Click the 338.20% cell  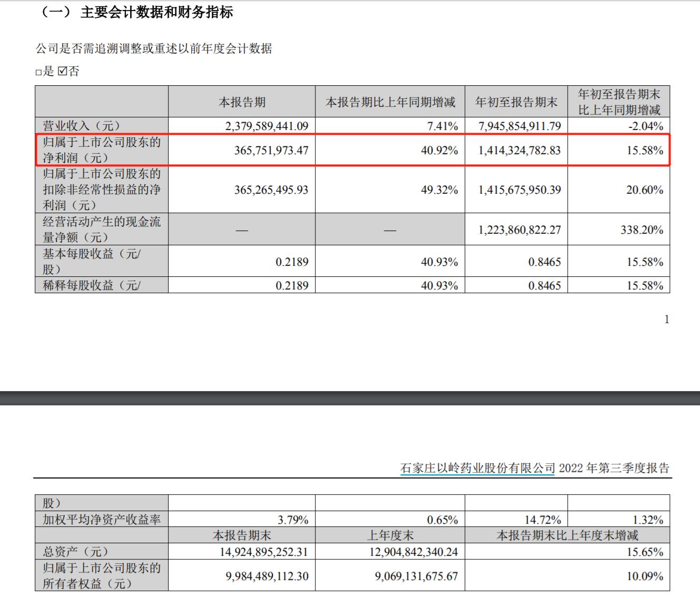pos(642,230)
